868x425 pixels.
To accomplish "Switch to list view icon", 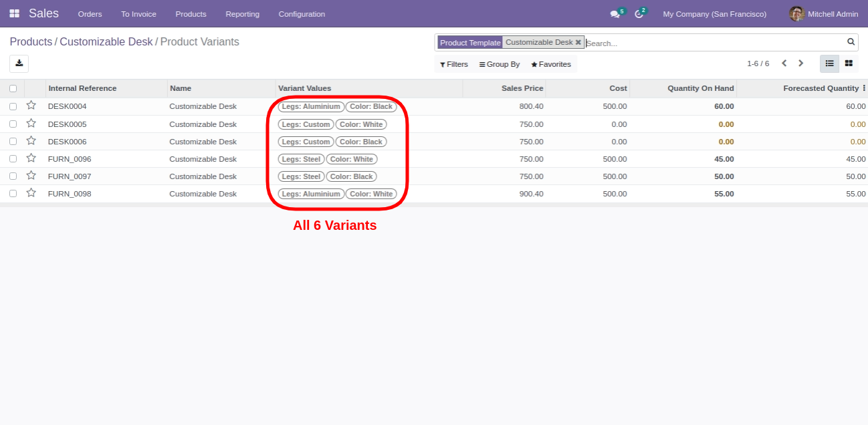I will pos(829,63).
